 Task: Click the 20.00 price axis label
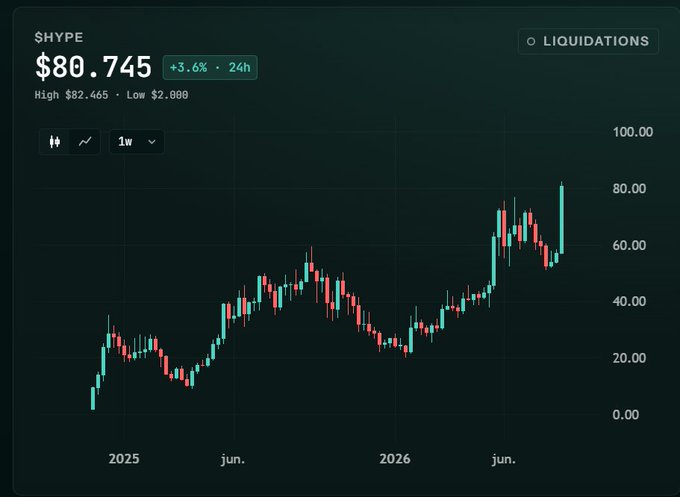(x=629, y=358)
